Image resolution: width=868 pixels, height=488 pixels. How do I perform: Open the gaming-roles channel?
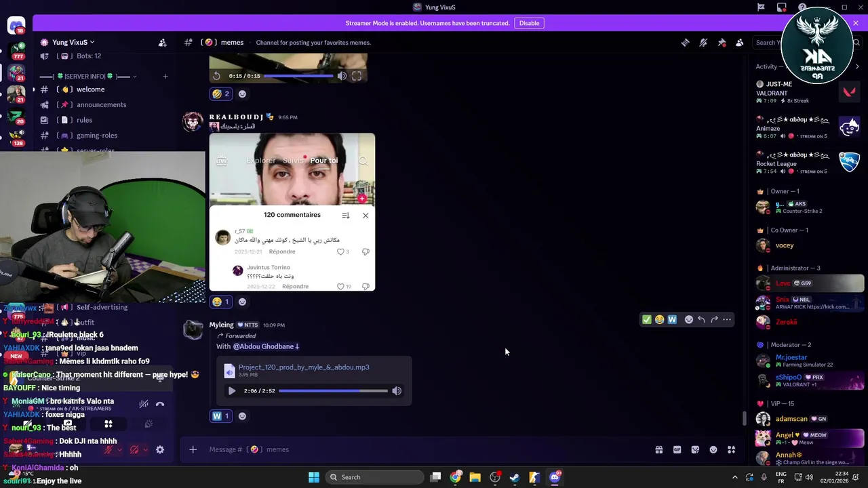(97, 136)
